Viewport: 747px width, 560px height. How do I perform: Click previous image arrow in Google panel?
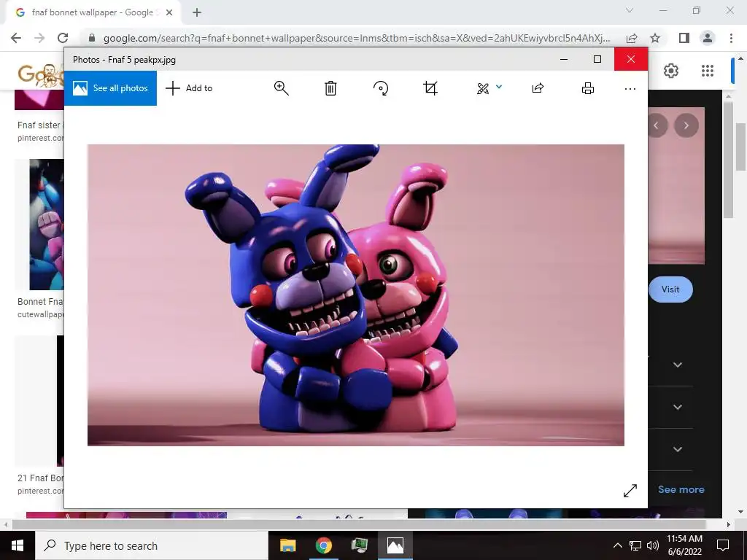(x=657, y=125)
